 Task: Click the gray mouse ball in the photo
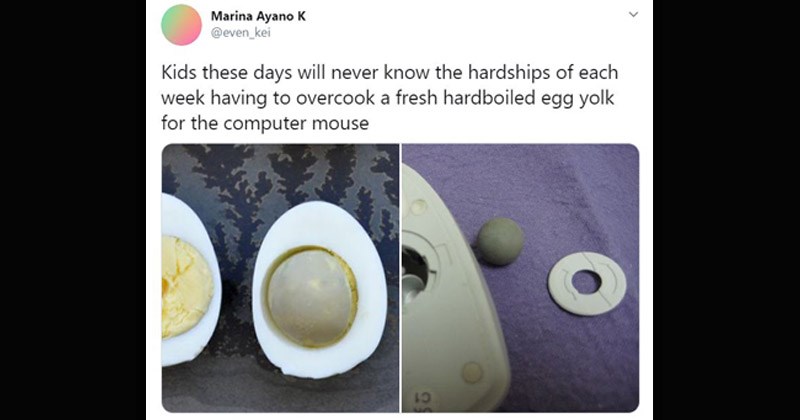[x=500, y=241]
